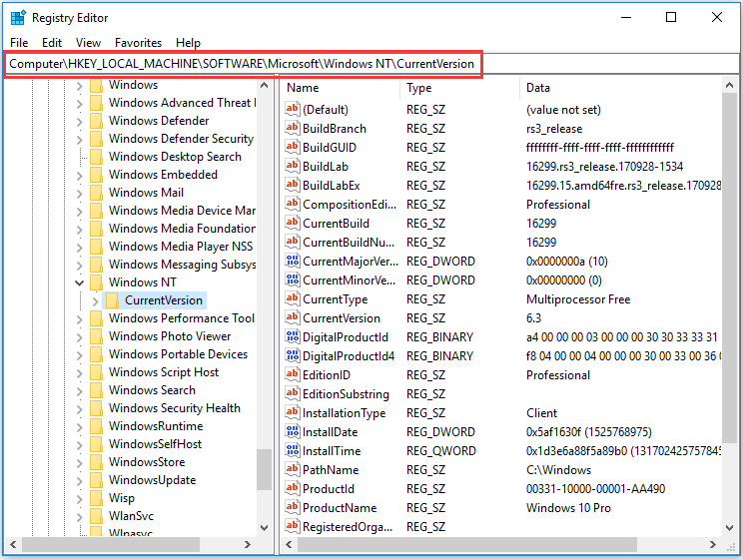The image size is (743, 560).
Task: Expand the Windows Media Player NSS node
Action: (x=79, y=248)
